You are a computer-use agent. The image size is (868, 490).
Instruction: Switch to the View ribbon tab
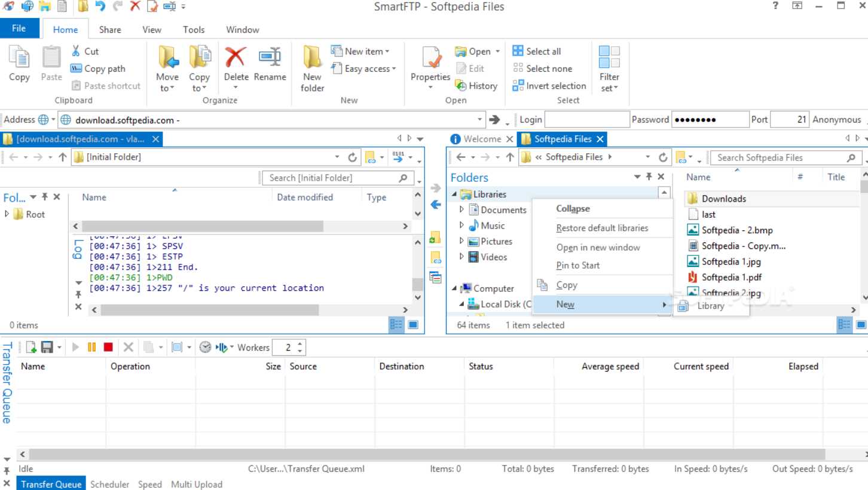coord(152,29)
